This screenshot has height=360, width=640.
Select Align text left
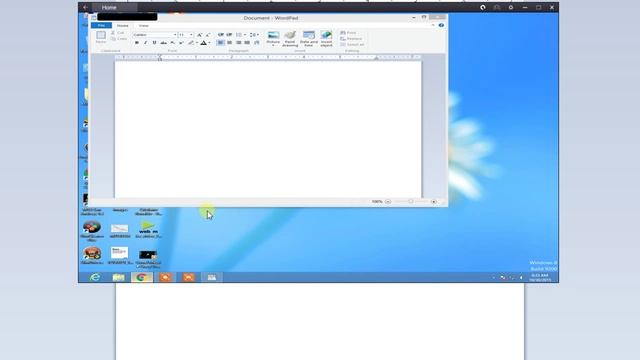pos(220,43)
